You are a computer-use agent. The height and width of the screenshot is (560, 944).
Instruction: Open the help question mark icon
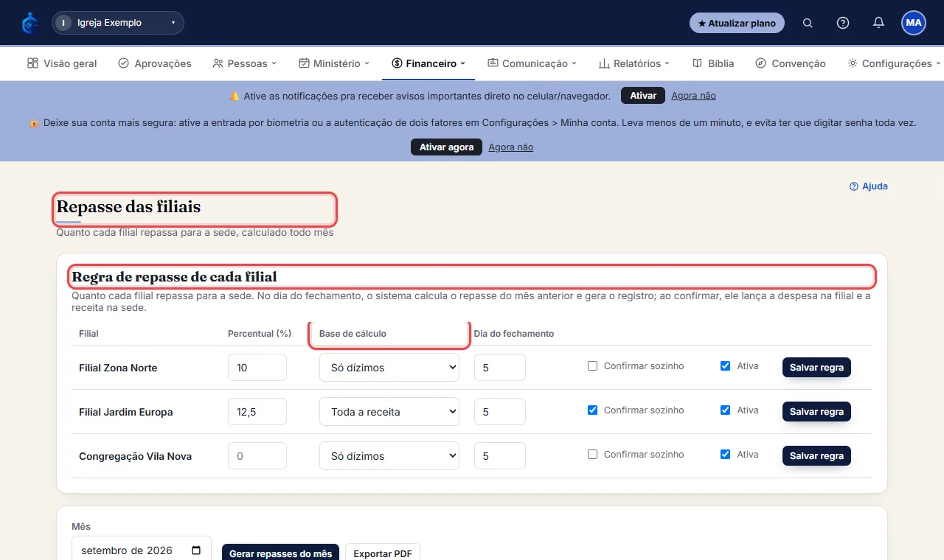click(x=843, y=23)
